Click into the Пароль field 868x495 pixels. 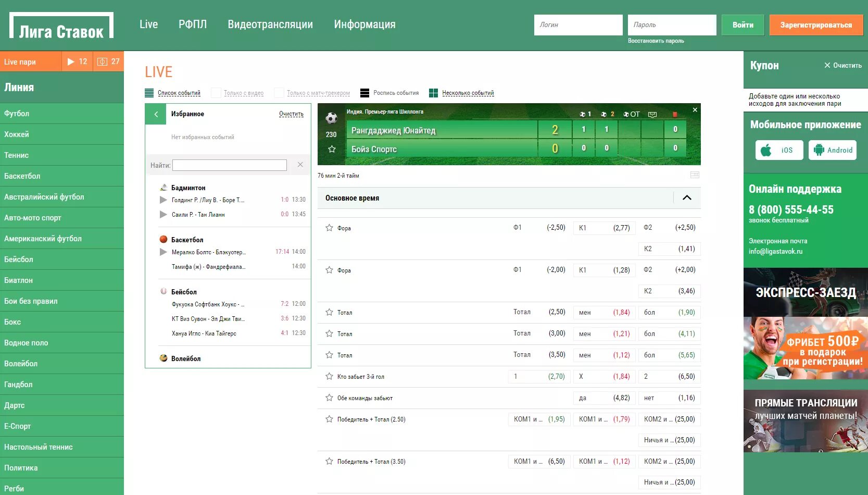(x=672, y=25)
